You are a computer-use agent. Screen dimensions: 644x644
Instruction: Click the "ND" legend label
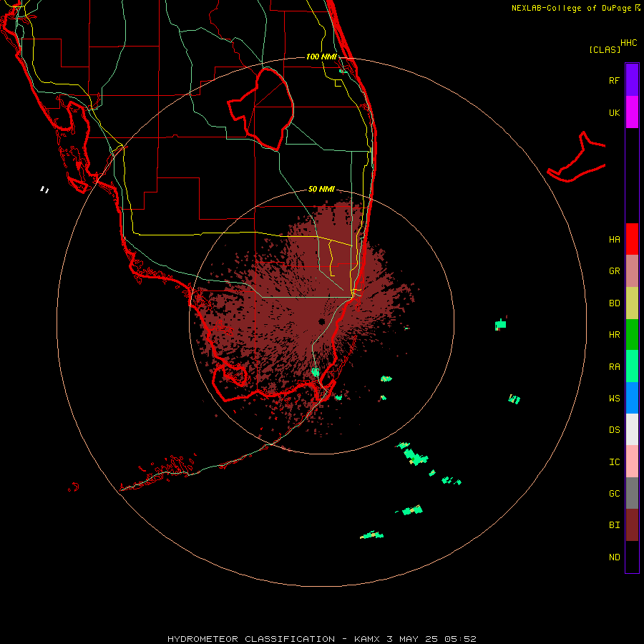(x=614, y=557)
